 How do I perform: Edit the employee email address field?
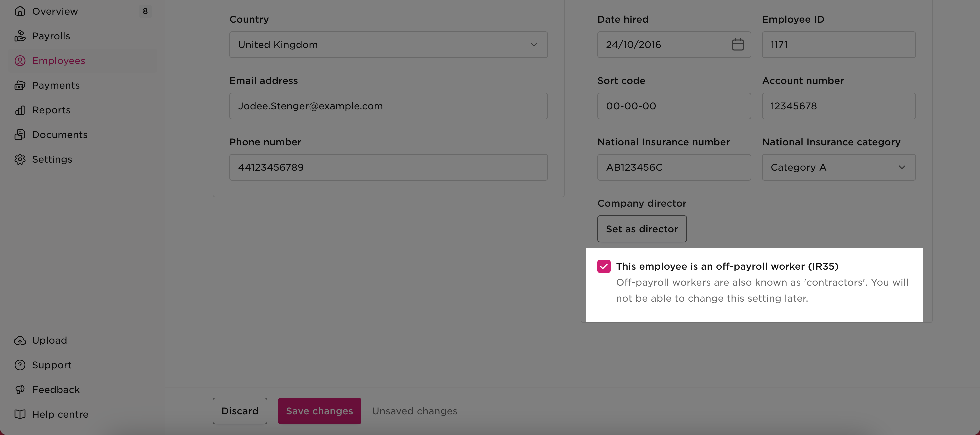click(388, 106)
